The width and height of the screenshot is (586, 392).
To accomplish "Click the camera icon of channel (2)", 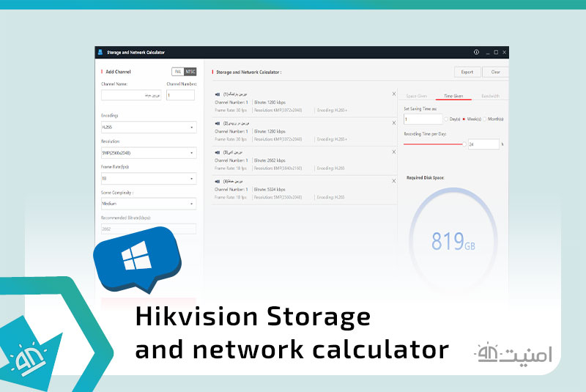I will [218, 123].
